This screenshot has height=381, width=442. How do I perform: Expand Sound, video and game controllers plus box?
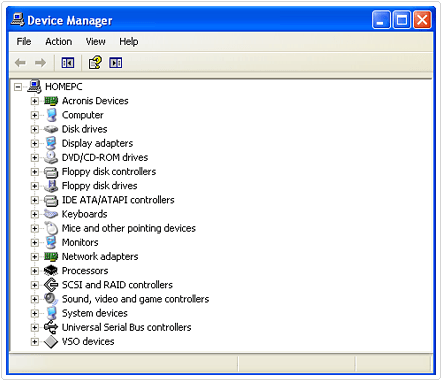click(34, 299)
